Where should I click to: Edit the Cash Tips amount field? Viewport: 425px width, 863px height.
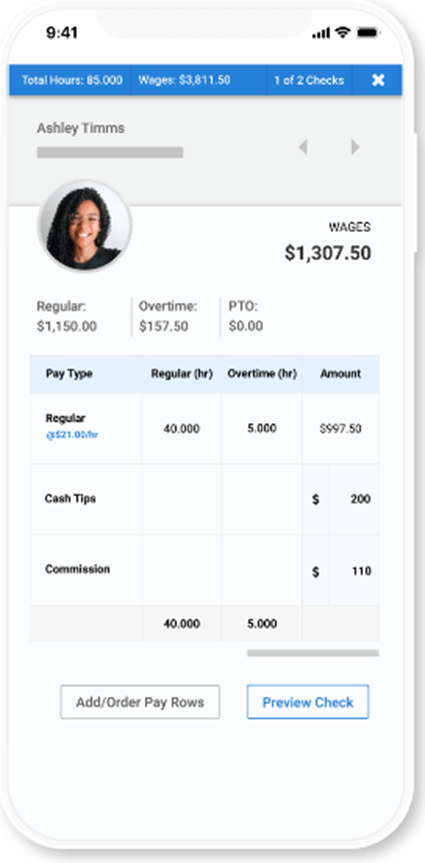pyautogui.click(x=353, y=499)
